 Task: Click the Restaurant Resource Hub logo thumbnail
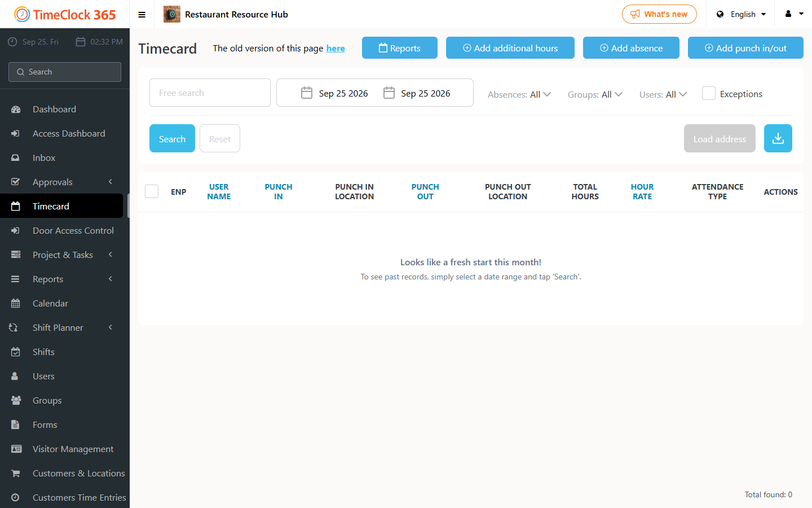[172, 14]
